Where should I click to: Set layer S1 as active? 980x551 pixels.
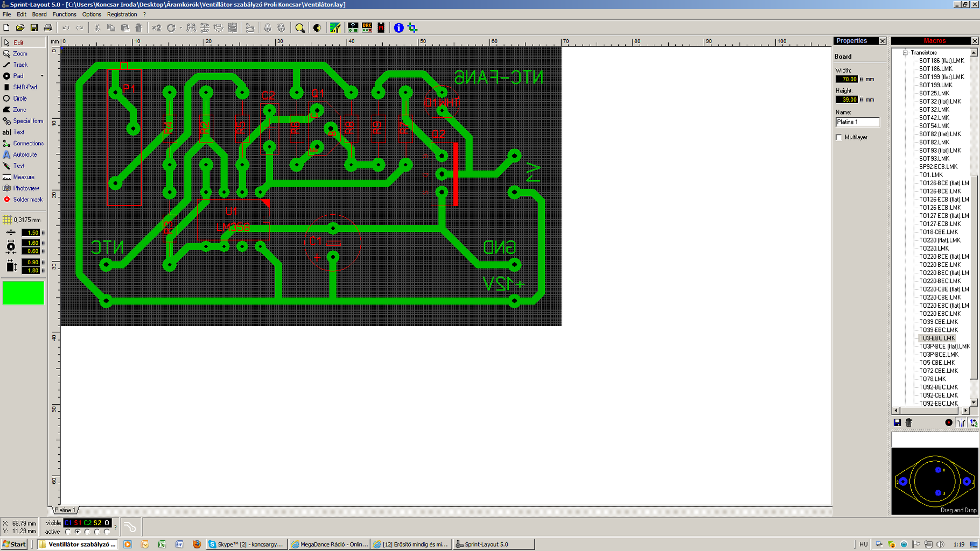78,532
